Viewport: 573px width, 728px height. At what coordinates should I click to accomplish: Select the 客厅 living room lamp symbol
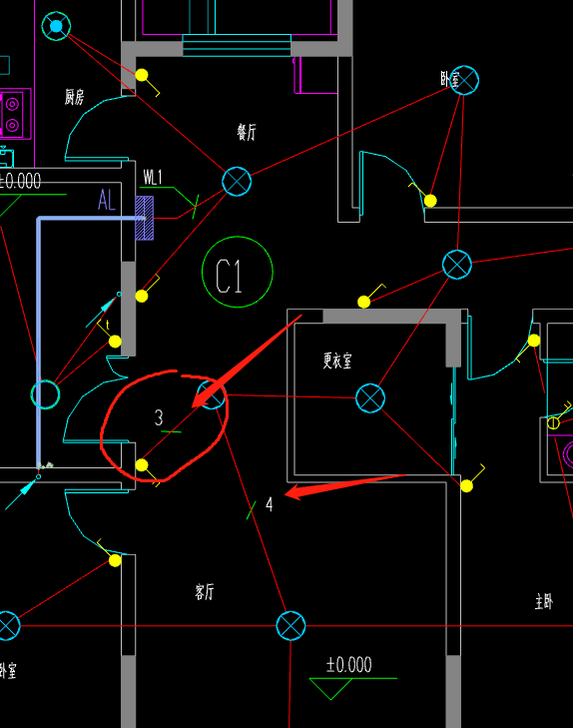(x=290, y=626)
